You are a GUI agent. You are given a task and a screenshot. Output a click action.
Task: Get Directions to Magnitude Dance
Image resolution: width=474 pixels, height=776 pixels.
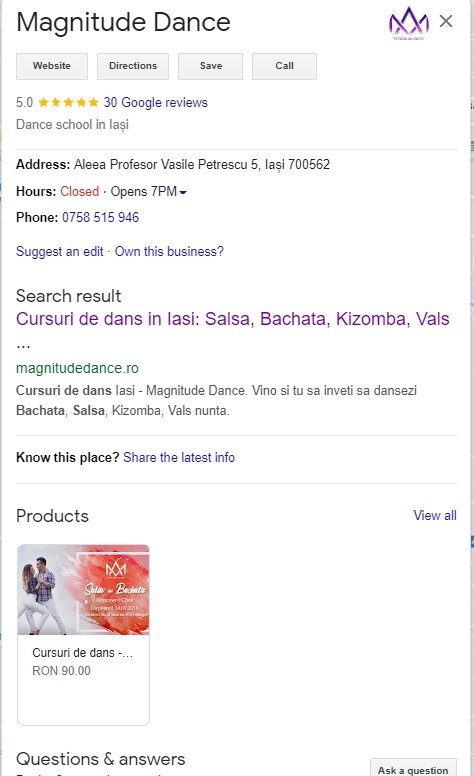(133, 66)
